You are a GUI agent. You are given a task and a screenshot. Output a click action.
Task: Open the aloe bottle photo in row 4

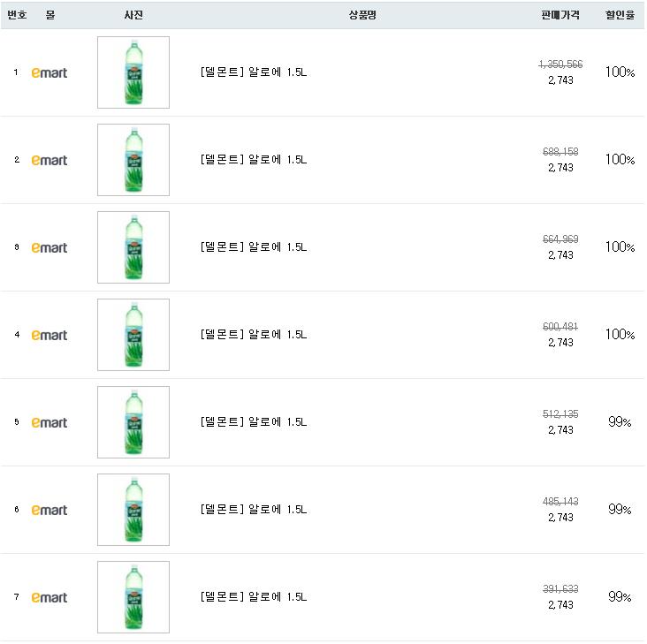(x=133, y=335)
